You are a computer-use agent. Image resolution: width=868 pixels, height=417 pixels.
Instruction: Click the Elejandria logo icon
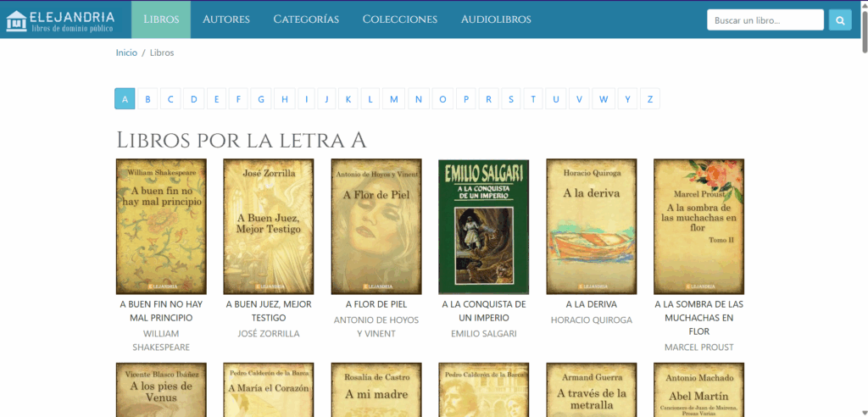pyautogui.click(x=17, y=20)
